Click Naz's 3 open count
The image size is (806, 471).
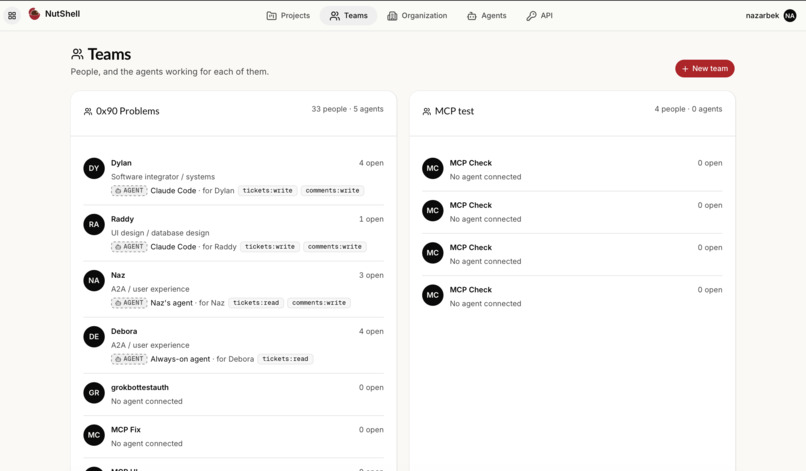(x=371, y=275)
